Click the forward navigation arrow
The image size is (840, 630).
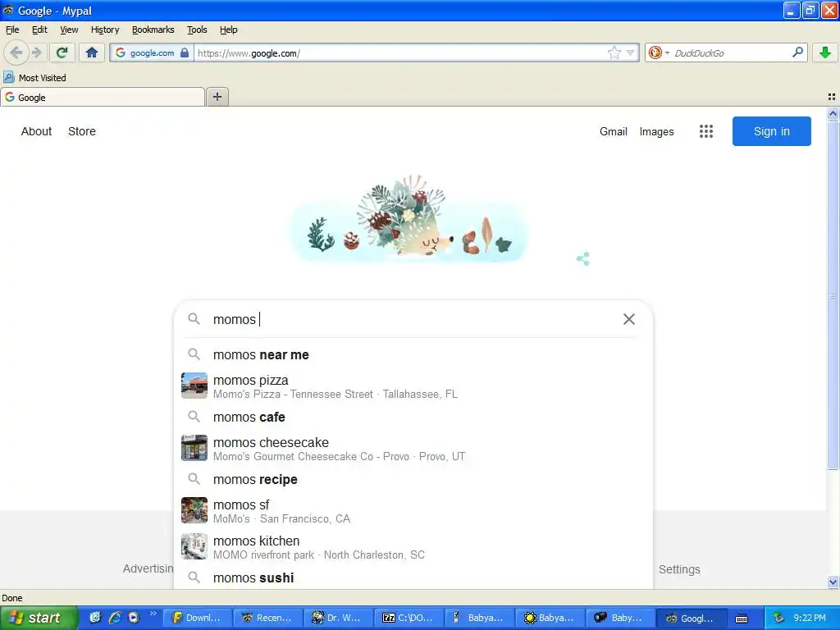[36, 52]
